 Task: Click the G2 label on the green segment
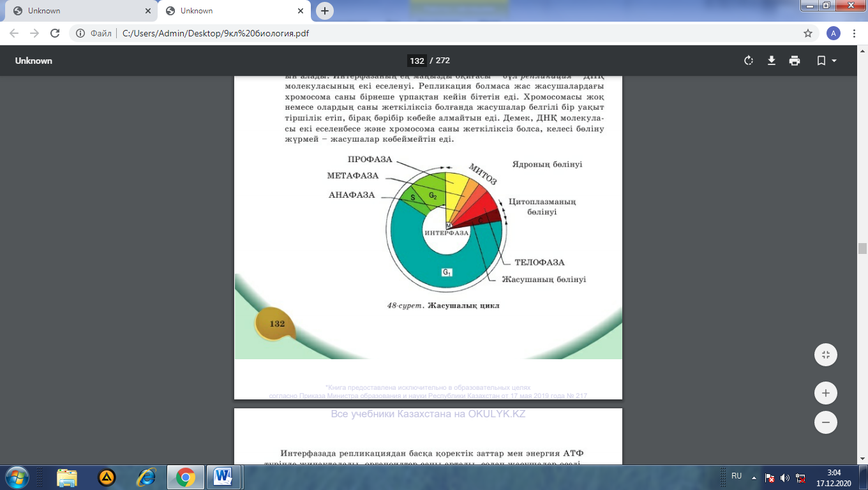click(433, 195)
